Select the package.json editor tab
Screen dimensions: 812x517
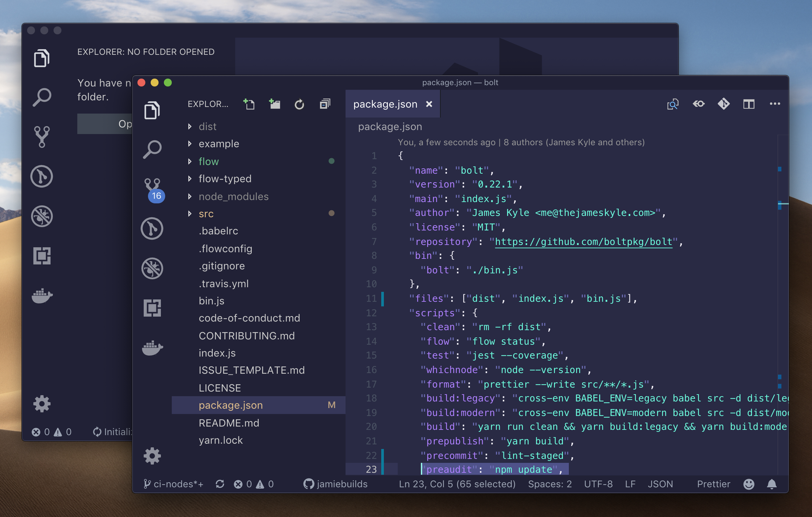click(385, 104)
